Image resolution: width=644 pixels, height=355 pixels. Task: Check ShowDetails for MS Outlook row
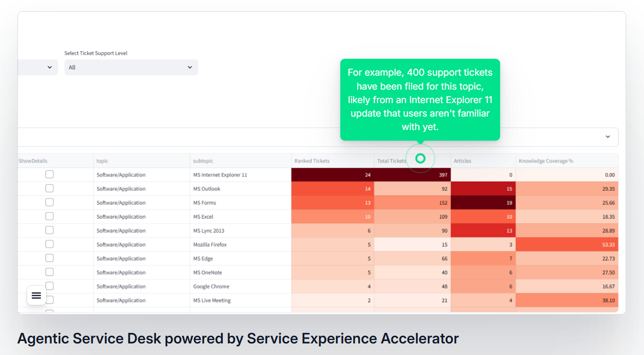point(50,188)
